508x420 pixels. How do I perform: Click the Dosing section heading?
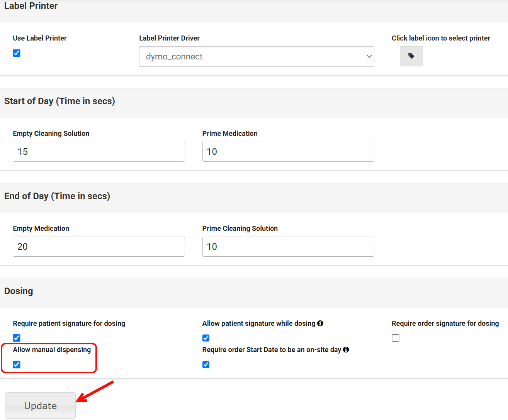click(x=19, y=291)
